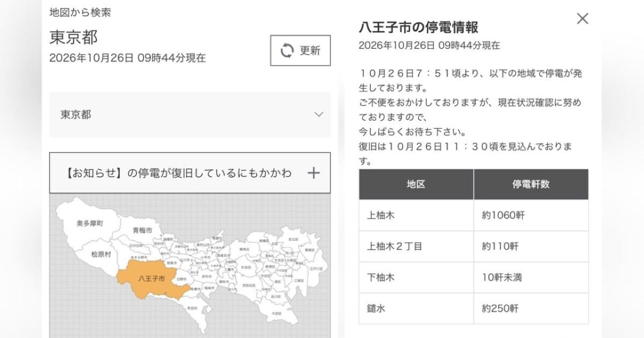This screenshot has width=644, height=338.
Task: Click the 地図から検索 heading
Action: click(x=80, y=12)
